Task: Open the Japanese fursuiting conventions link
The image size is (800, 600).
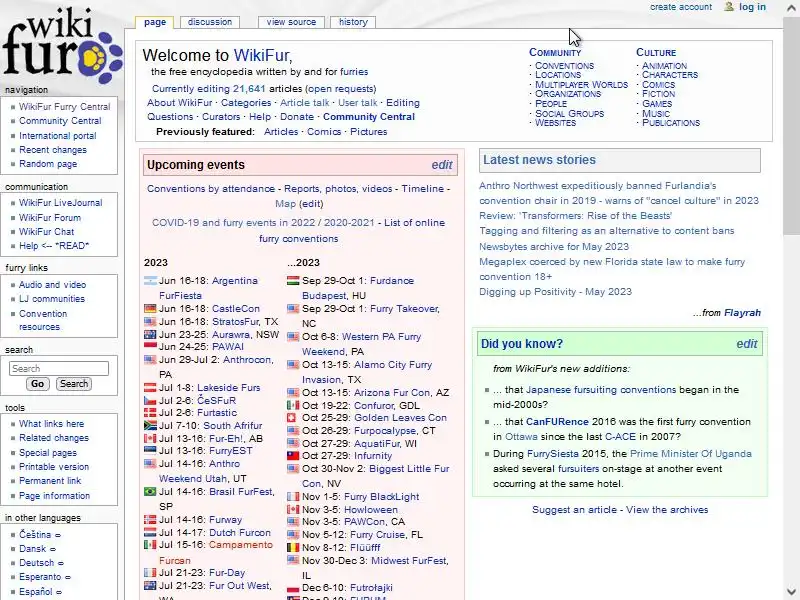Action: 601,390
